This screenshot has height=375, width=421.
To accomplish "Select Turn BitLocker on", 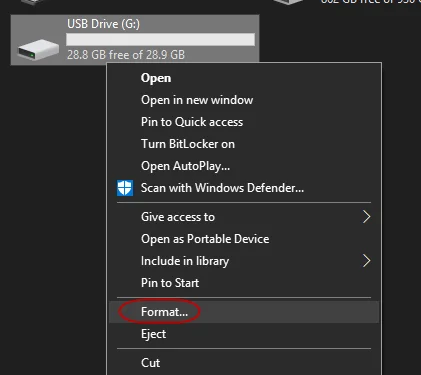I will click(x=244, y=144).
